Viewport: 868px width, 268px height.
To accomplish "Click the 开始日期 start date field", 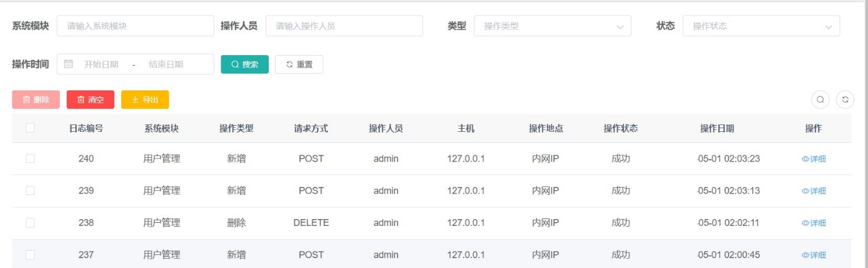I will pyautogui.click(x=101, y=64).
